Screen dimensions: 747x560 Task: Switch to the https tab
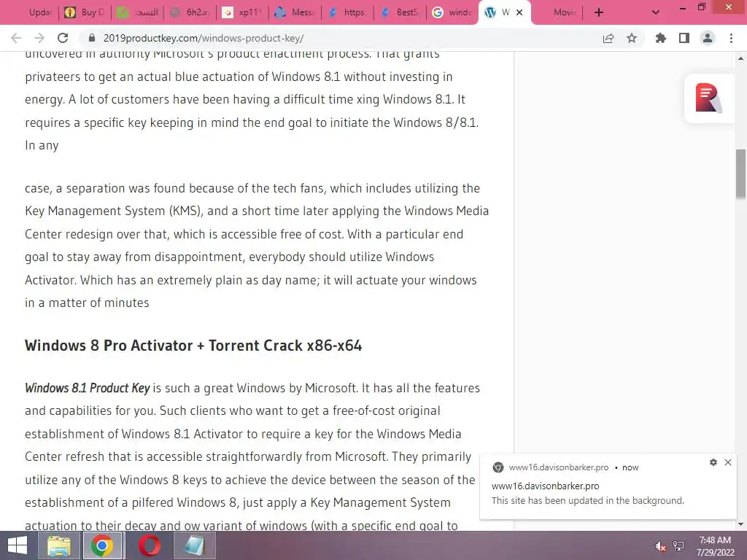coord(347,12)
